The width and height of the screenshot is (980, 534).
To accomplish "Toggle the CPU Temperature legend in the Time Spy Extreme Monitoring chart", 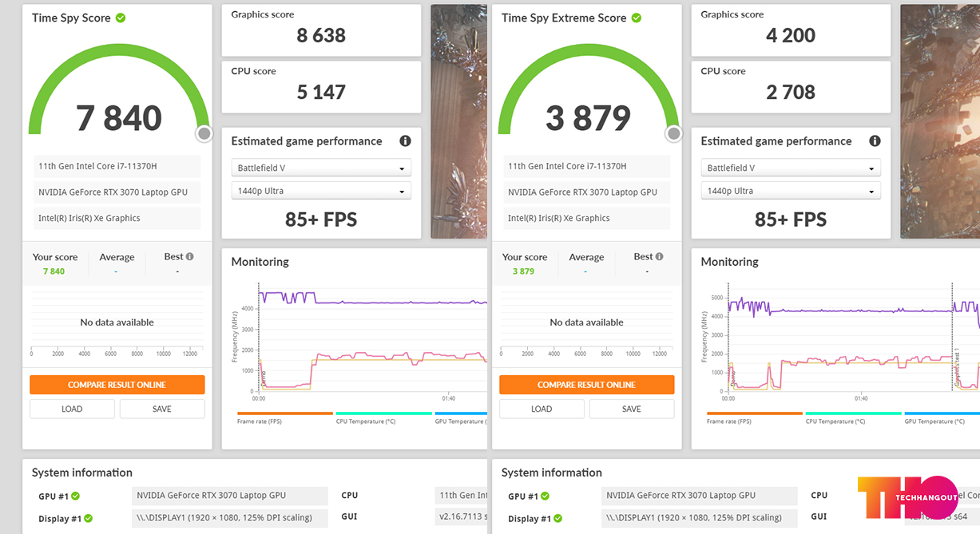I will click(853, 417).
